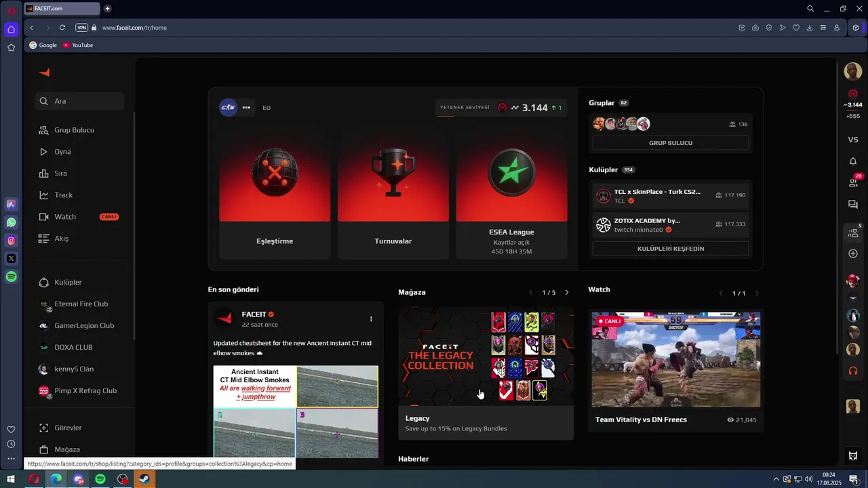Screen dimensions: 868x488
Task: Open the YouTube bookmark
Action: coord(78,45)
